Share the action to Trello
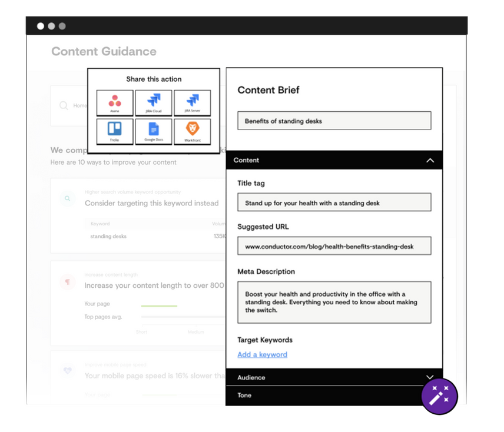Screen dimensions: 504x432 tap(115, 132)
